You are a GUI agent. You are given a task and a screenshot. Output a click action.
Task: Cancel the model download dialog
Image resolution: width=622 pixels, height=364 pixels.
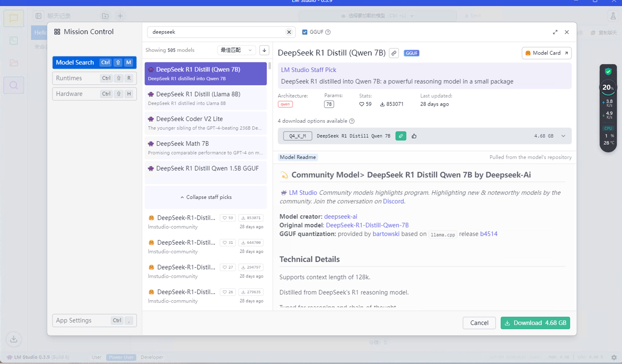[x=479, y=323]
